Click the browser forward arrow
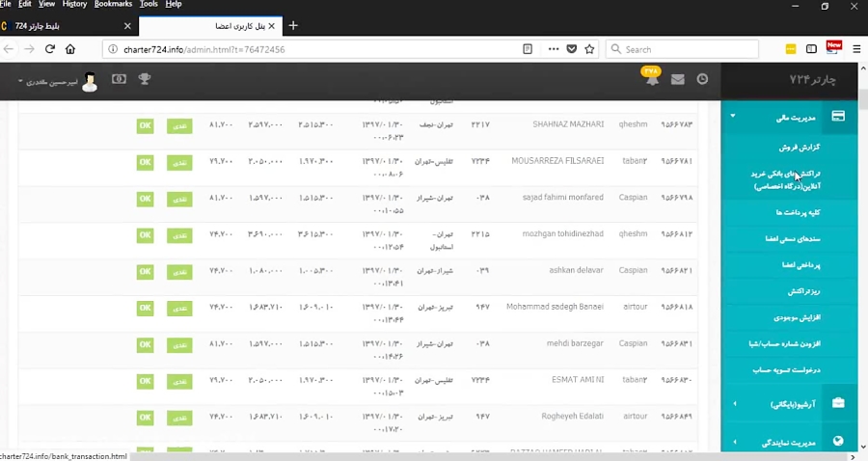 coord(29,49)
